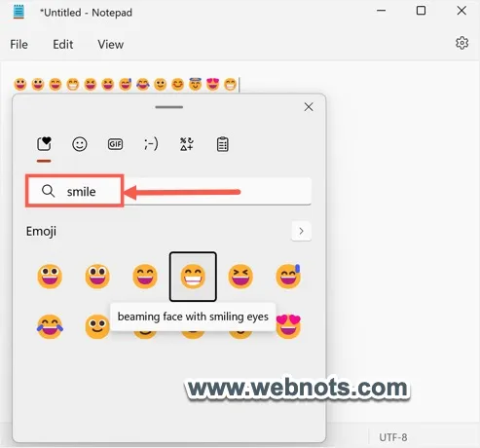The height and width of the screenshot is (448, 480).
Task: Insert the grinning squinting face emoji
Action: (240, 277)
